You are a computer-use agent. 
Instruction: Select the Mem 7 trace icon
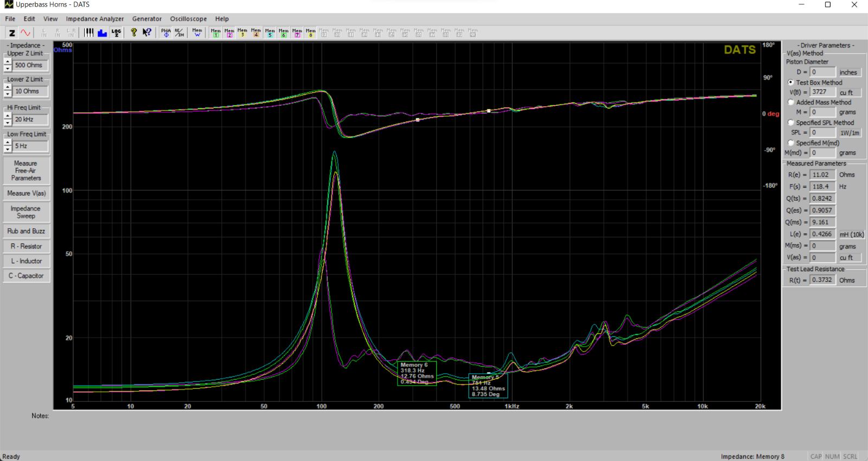coord(297,33)
